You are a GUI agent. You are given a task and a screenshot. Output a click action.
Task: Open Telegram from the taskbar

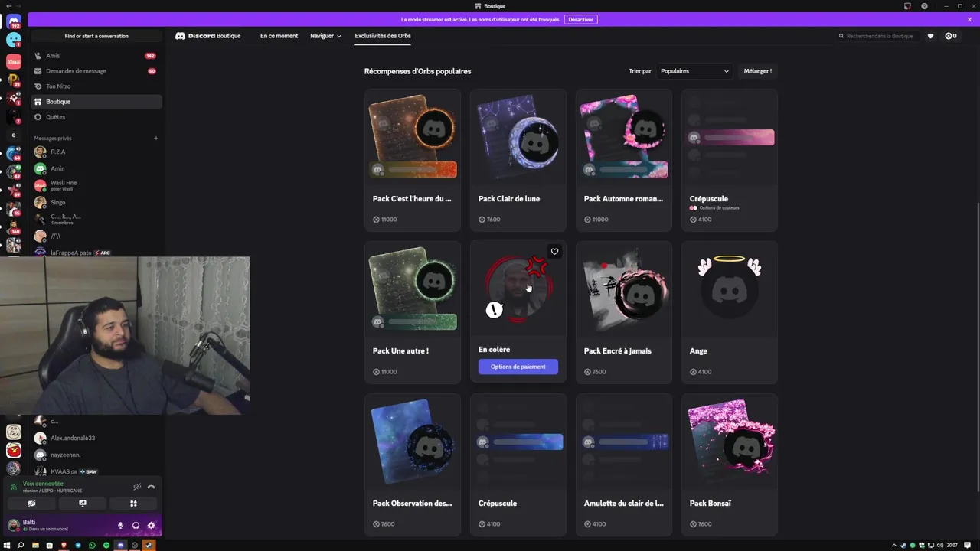click(x=78, y=545)
